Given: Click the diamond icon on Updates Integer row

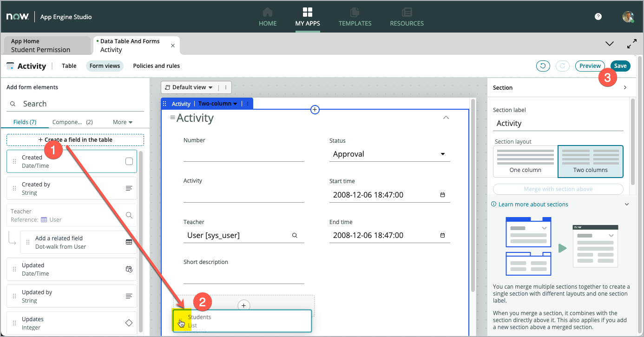Looking at the screenshot, I should pos(129,323).
